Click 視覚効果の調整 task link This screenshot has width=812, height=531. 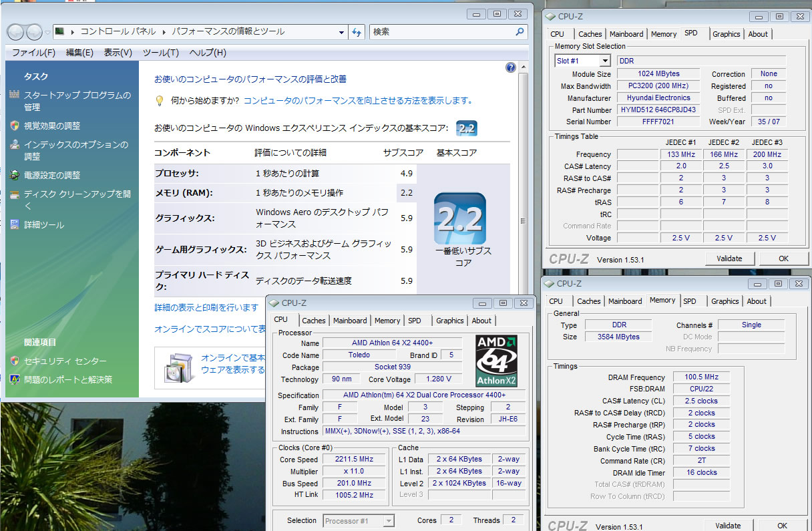click(52, 126)
